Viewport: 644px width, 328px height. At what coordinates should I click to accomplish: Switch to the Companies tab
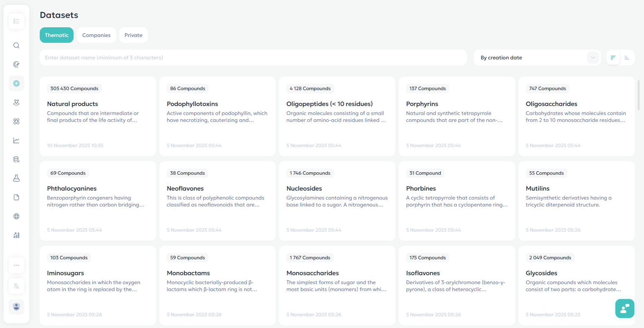[x=96, y=35]
